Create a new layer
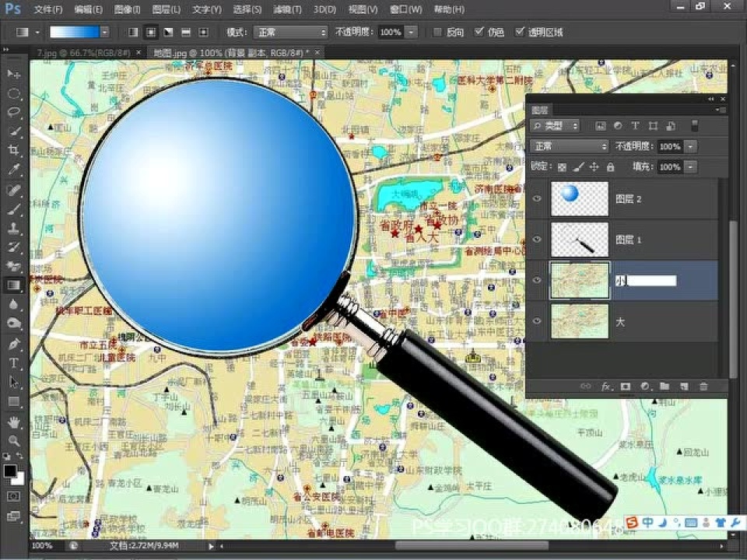Image resolution: width=747 pixels, height=560 pixels. pos(684,387)
